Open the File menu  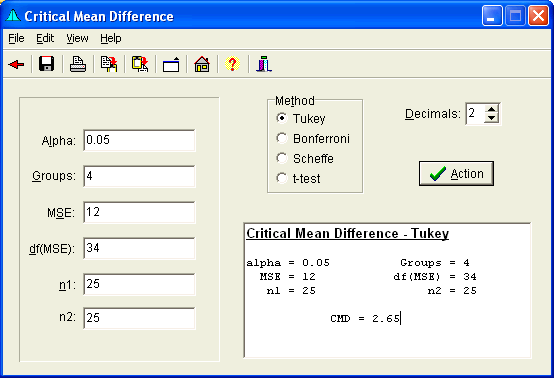(x=16, y=38)
